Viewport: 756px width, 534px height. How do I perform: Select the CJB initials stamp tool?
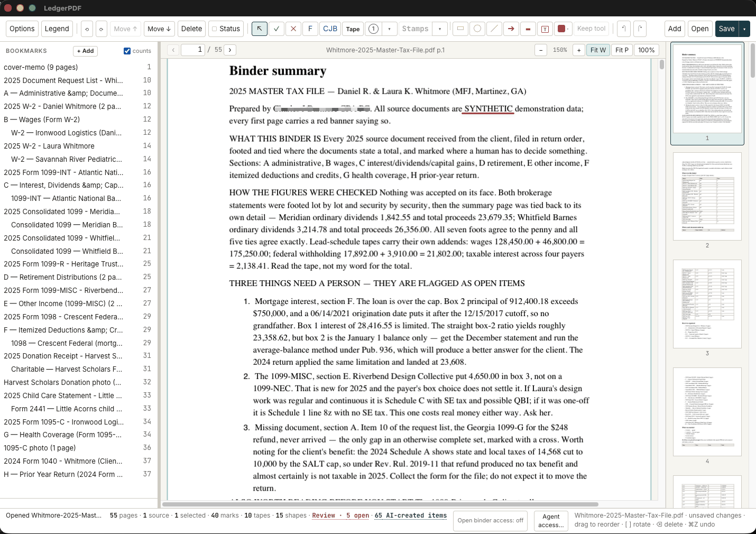[x=330, y=29]
